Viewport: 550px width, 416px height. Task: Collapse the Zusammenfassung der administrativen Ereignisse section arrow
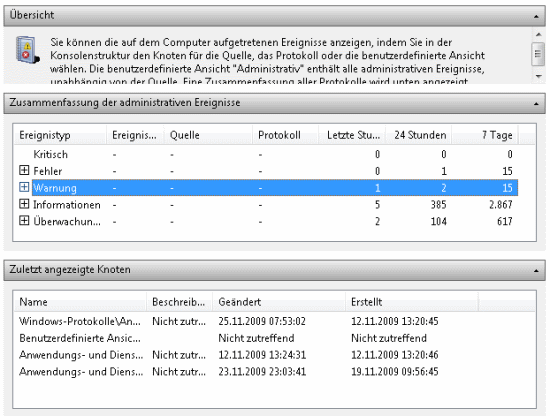tap(536, 104)
